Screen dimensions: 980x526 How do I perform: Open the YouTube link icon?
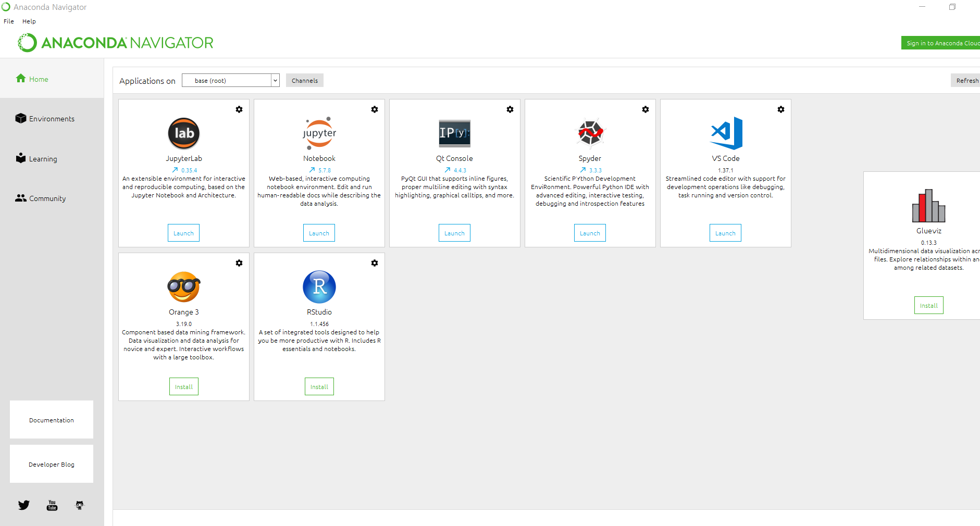point(52,505)
